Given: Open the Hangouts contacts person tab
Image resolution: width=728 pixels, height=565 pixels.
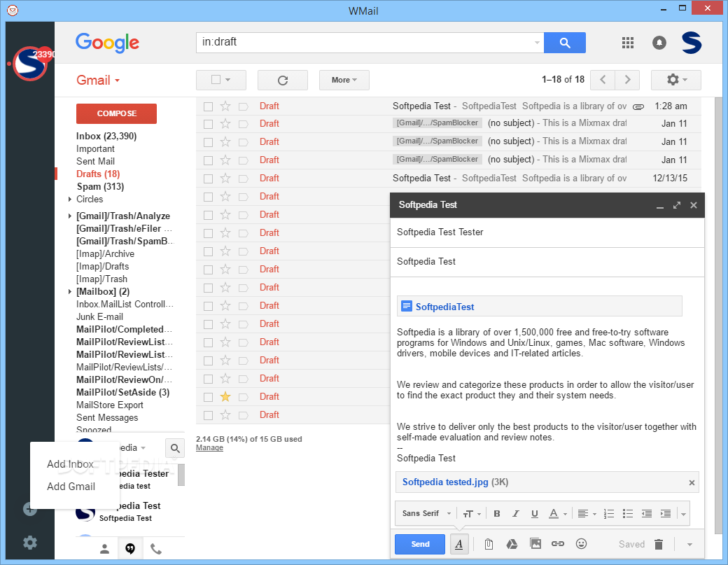Looking at the screenshot, I should pyautogui.click(x=104, y=549).
